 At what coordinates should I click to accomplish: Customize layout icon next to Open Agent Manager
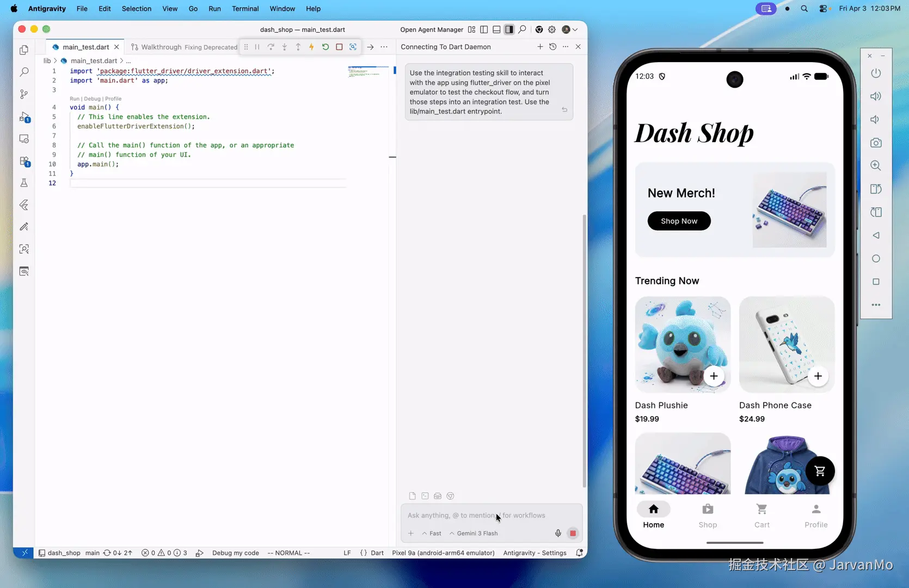471,29
